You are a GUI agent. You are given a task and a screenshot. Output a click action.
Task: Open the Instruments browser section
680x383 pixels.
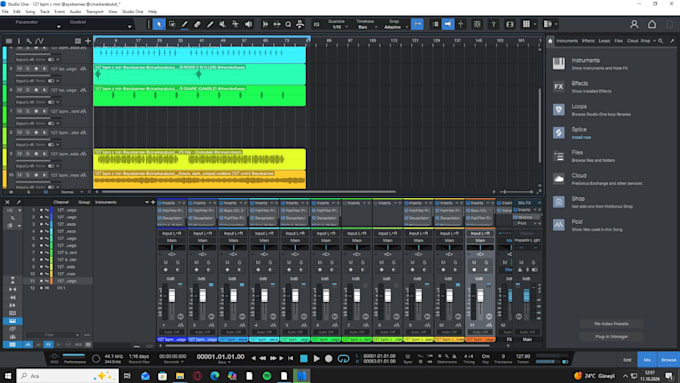[x=585, y=63]
